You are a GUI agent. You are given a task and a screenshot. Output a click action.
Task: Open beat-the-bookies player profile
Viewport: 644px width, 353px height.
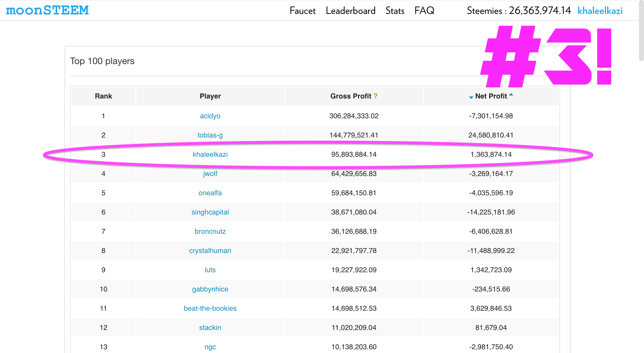click(x=210, y=308)
